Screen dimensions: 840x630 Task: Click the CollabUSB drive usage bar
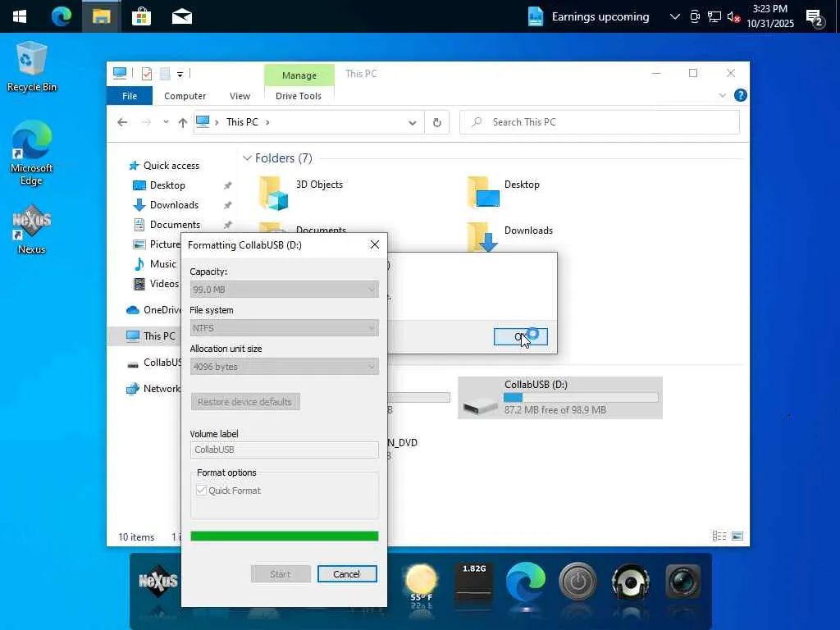[581, 398]
